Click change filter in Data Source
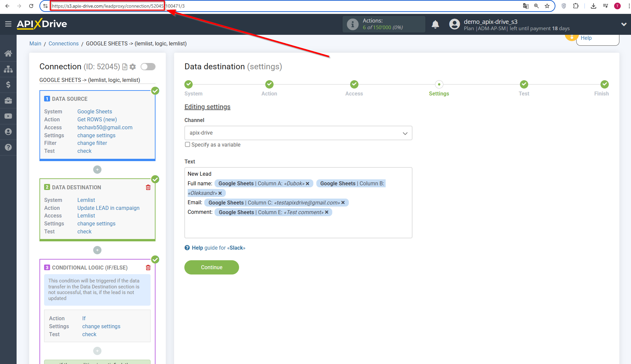 pyautogui.click(x=92, y=143)
